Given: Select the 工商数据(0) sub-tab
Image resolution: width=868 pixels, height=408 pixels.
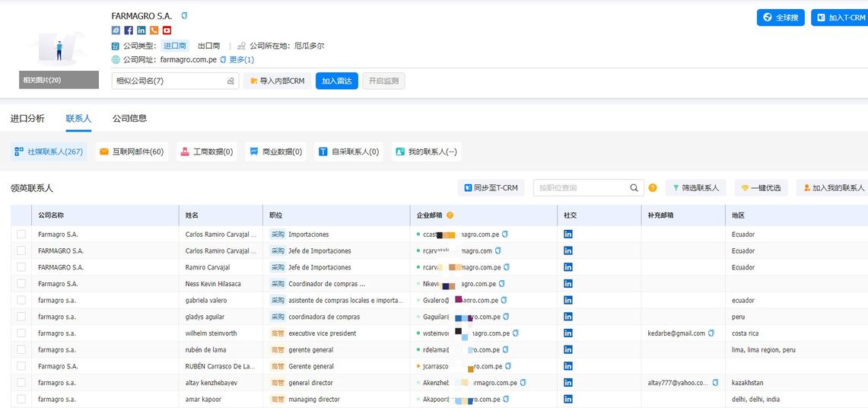Looking at the screenshot, I should (206, 151).
